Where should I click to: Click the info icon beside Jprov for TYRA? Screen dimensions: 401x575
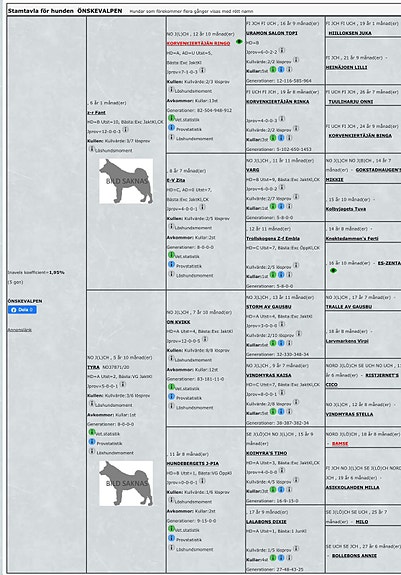pos(123,385)
